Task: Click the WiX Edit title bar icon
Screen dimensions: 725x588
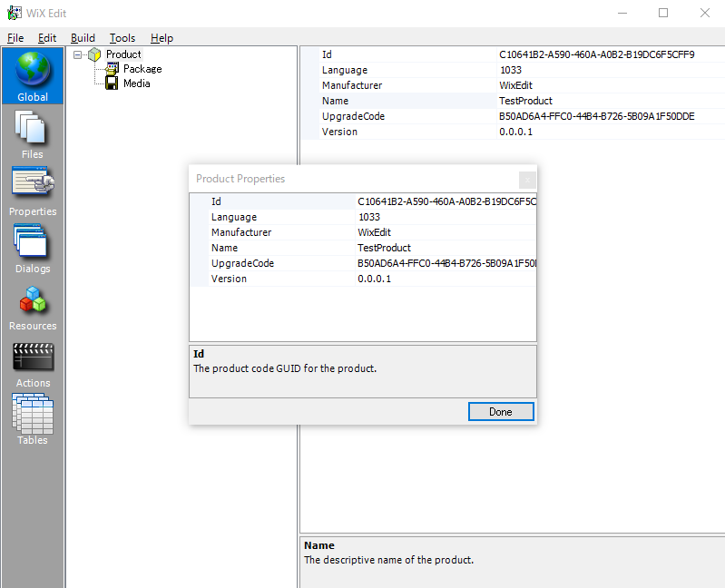Action: pyautogui.click(x=14, y=13)
